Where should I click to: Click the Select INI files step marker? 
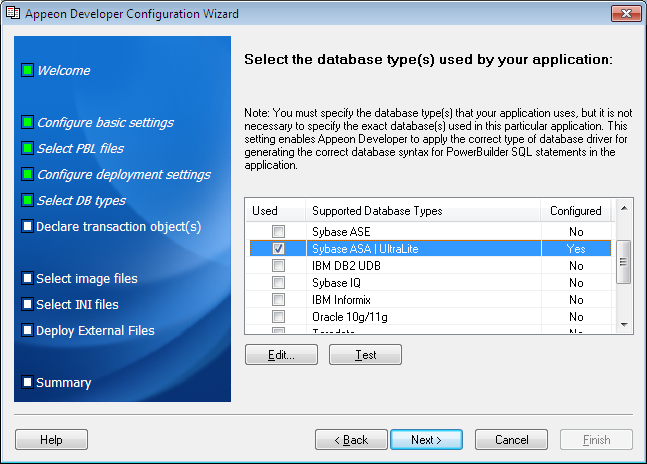point(28,304)
